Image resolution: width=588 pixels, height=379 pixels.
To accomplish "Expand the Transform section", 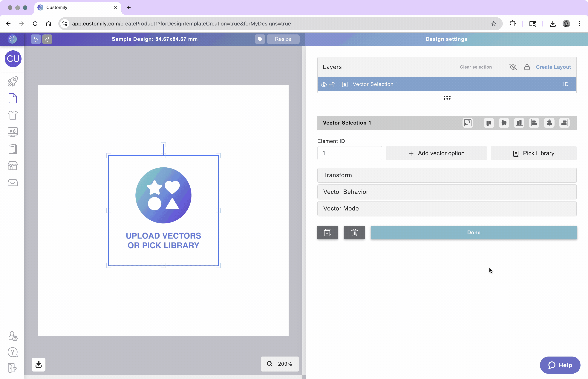I will (x=447, y=175).
